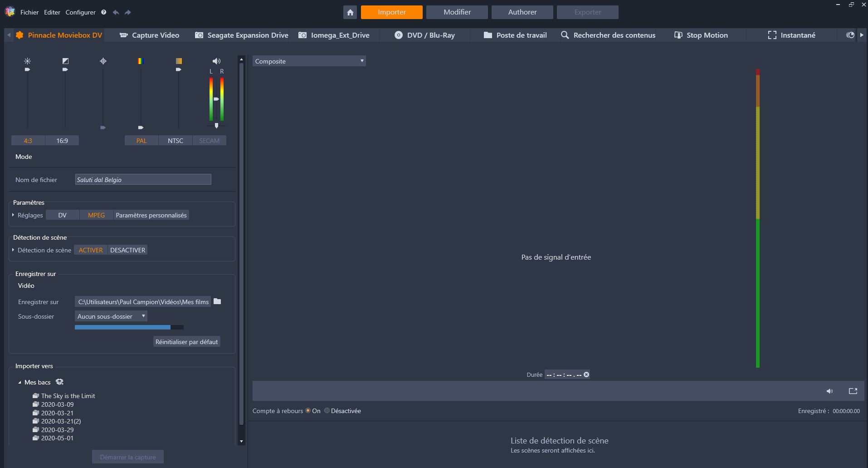
Task: Open the help question mark icon
Action: click(x=104, y=12)
